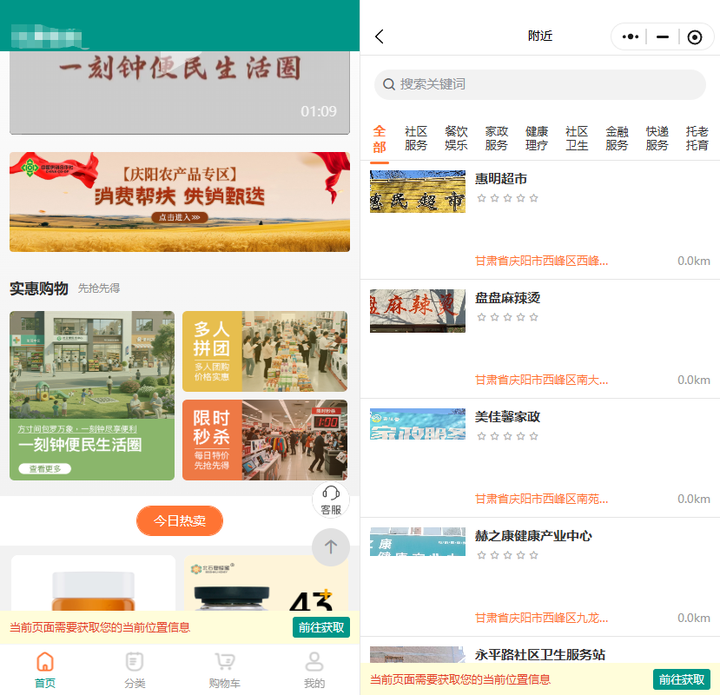Image resolution: width=720 pixels, height=695 pixels.
Task: Open the 首页 home icon
Action: click(45, 662)
